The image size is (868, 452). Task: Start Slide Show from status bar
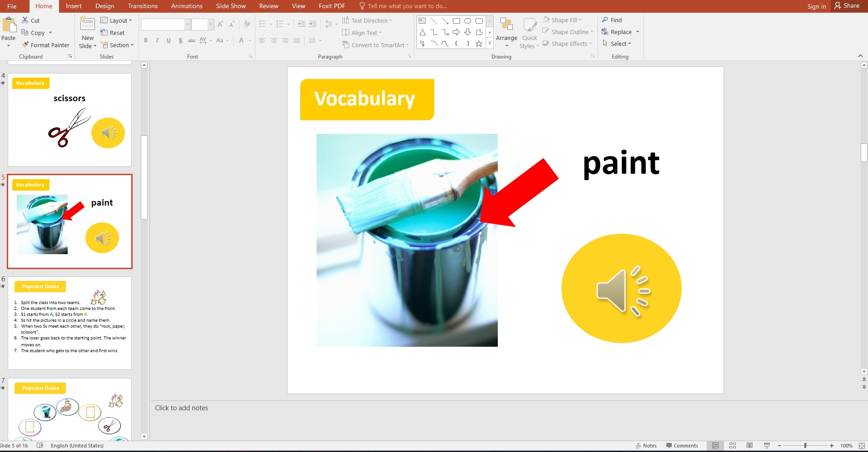coord(767,446)
